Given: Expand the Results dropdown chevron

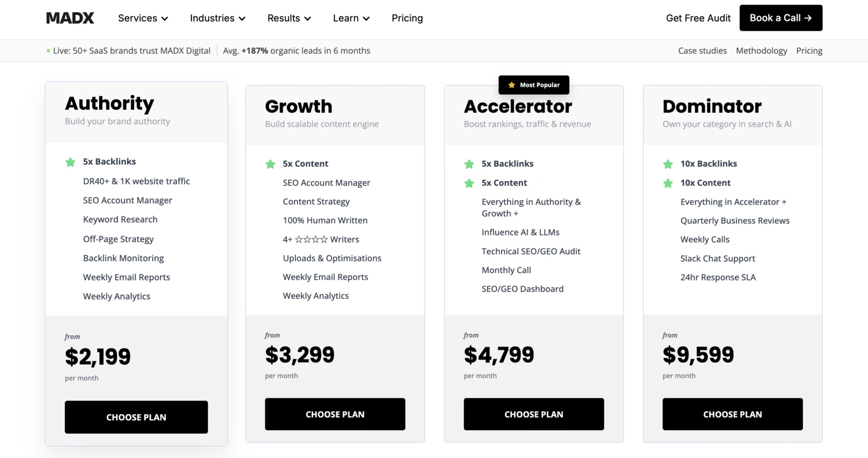Looking at the screenshot, I should [307, 19].
